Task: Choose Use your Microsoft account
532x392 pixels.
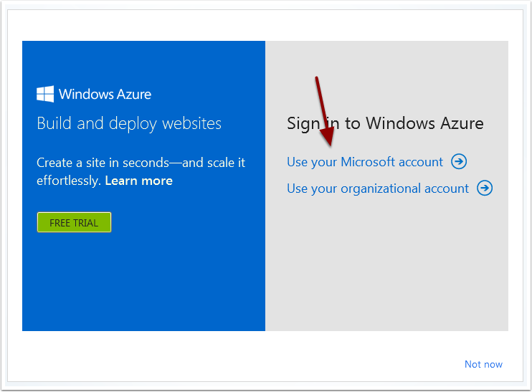Action: [365, 162]
